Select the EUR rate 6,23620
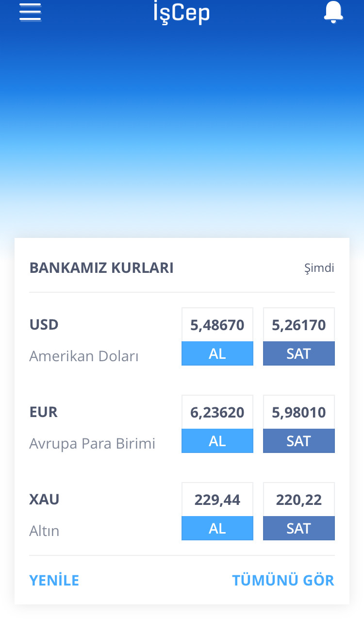364x619 pixels. tap(217, 412)
